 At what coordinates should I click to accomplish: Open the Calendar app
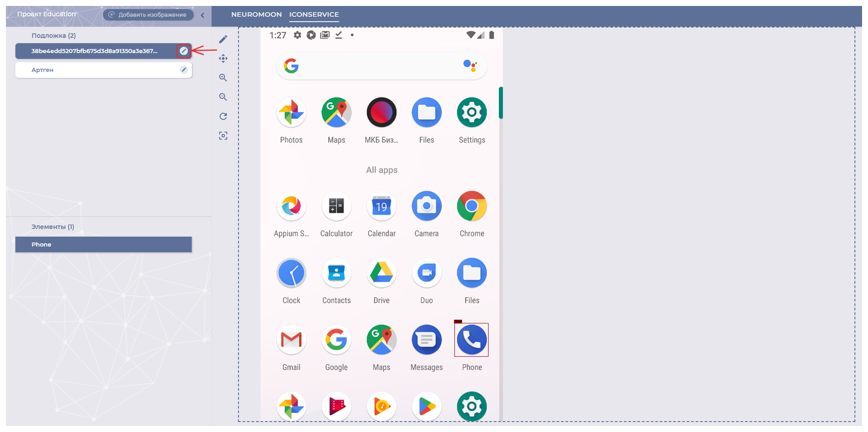[382, 206]
